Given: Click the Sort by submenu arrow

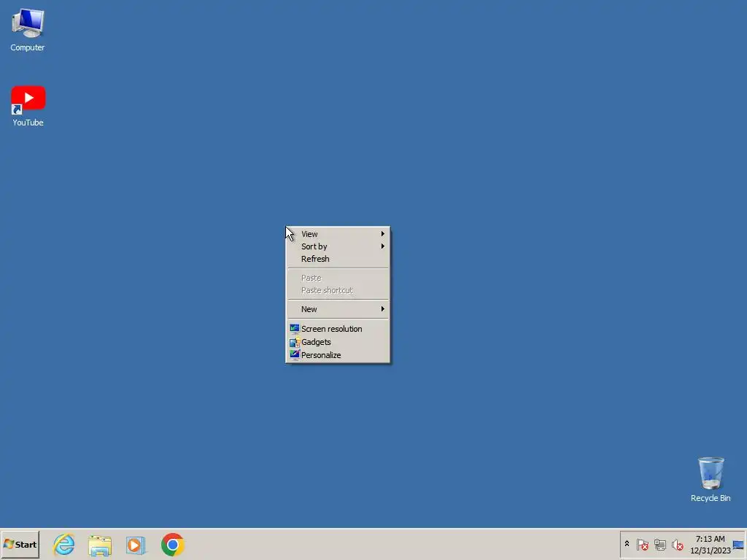Looking at the screenshot, I should click(382, 246).
